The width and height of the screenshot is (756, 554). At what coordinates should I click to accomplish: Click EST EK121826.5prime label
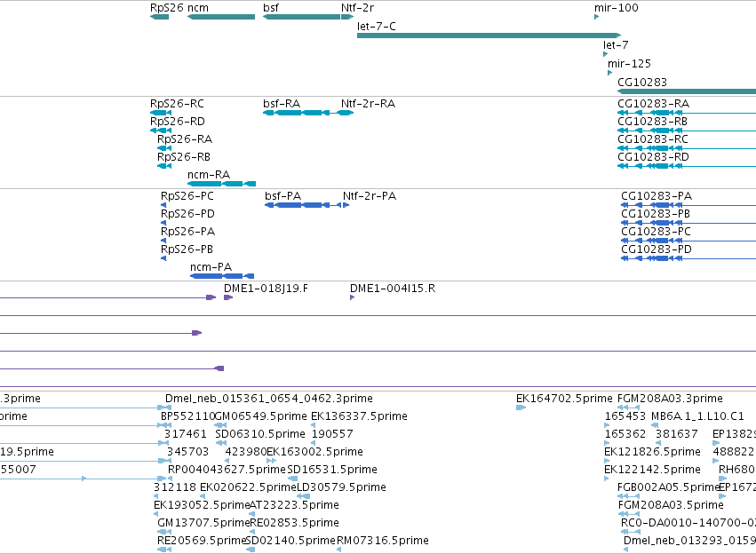pos(652,452)
